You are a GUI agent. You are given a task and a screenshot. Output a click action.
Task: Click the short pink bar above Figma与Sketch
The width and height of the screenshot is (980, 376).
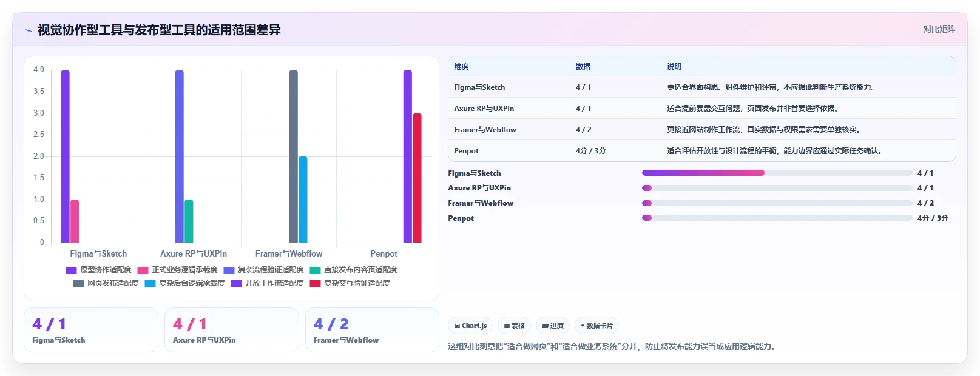tap(75, 221)
